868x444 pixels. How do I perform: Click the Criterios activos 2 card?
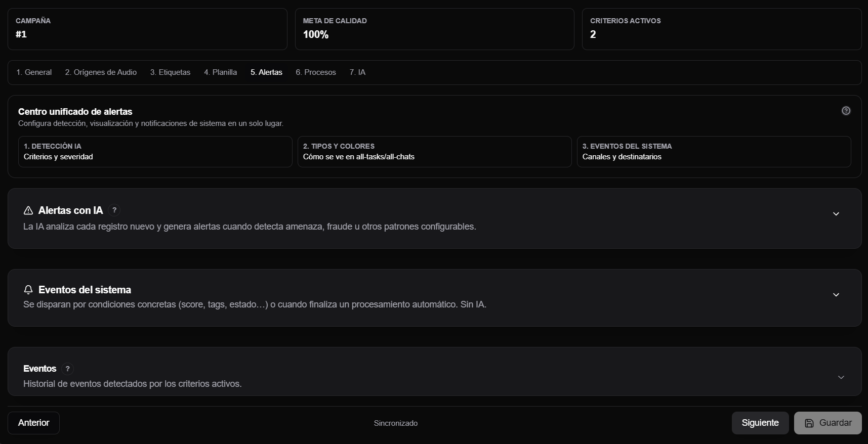coord(722,29)
